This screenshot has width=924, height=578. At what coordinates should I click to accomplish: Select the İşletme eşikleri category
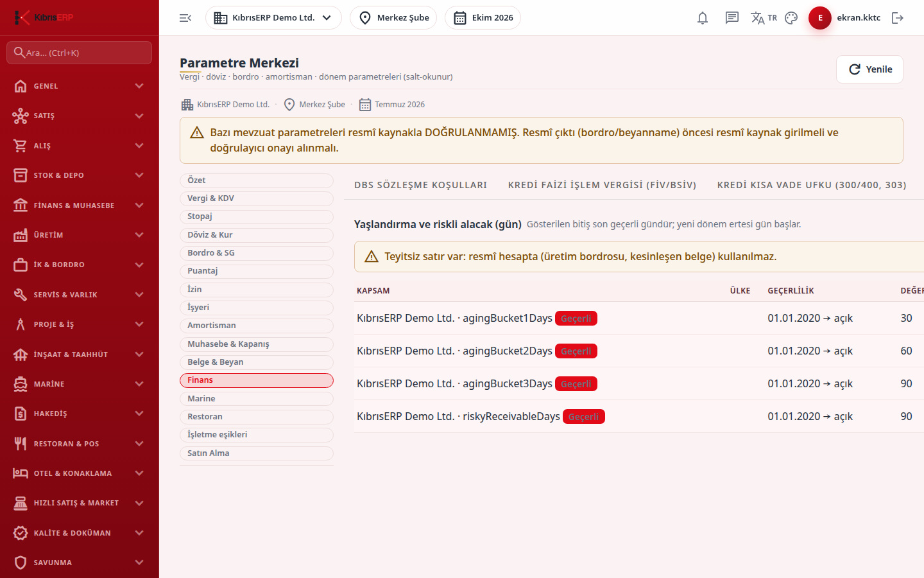tap(257, 435)
